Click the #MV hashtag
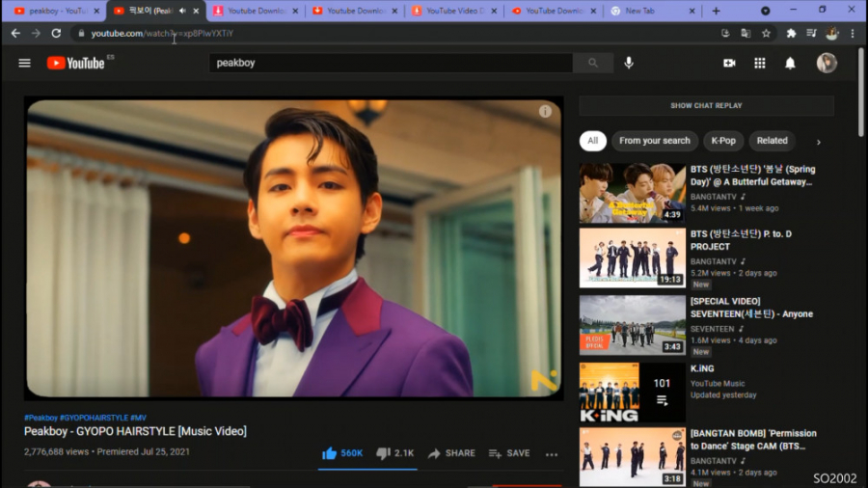 138,418
